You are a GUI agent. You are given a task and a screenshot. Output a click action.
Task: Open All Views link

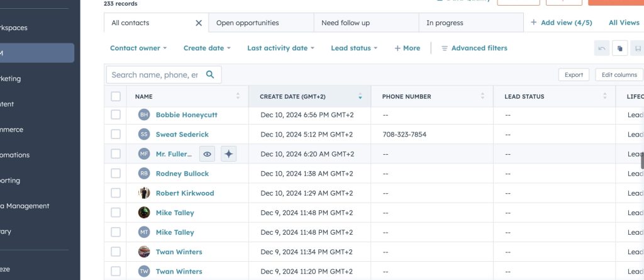pyautogui.click(x=624, y=23)
